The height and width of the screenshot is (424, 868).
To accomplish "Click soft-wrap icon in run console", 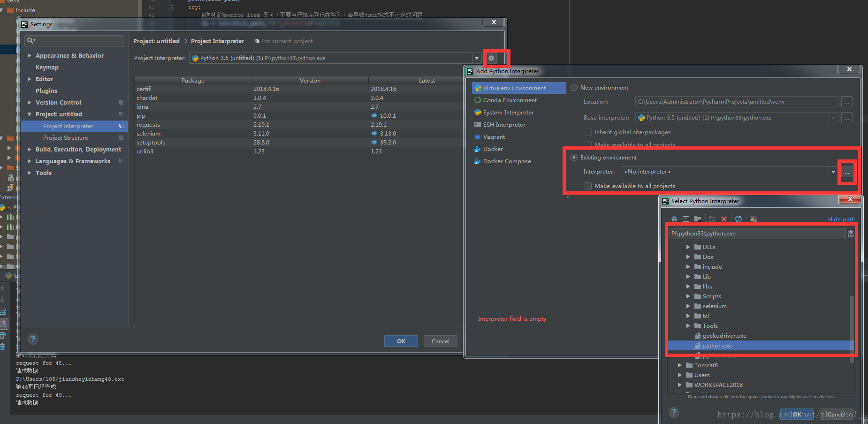I will click(3, 311).
